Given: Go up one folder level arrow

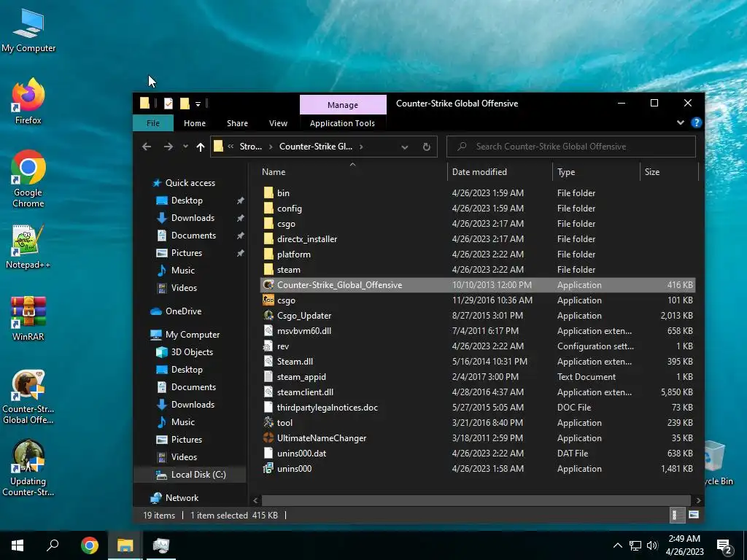Looking at the screenshot, I should point(201,147).
